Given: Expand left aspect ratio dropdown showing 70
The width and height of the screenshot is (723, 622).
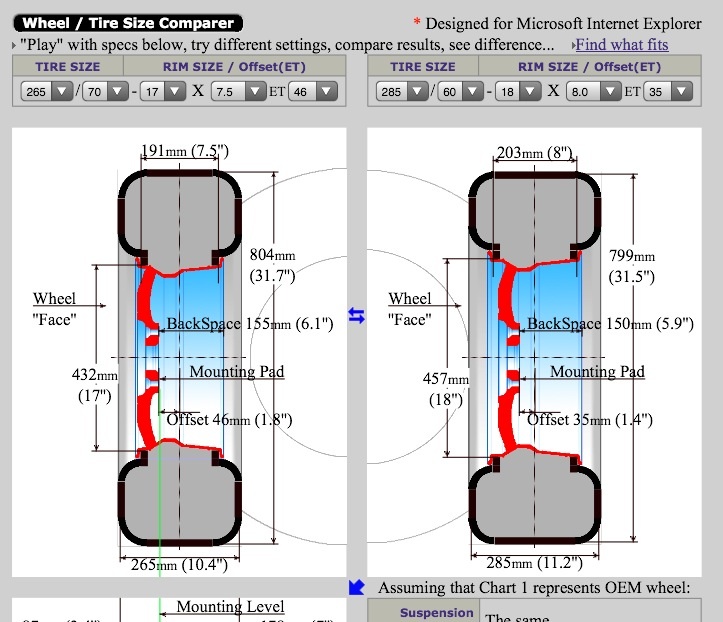Looking at the screenshot, I should tap(108, 91).
